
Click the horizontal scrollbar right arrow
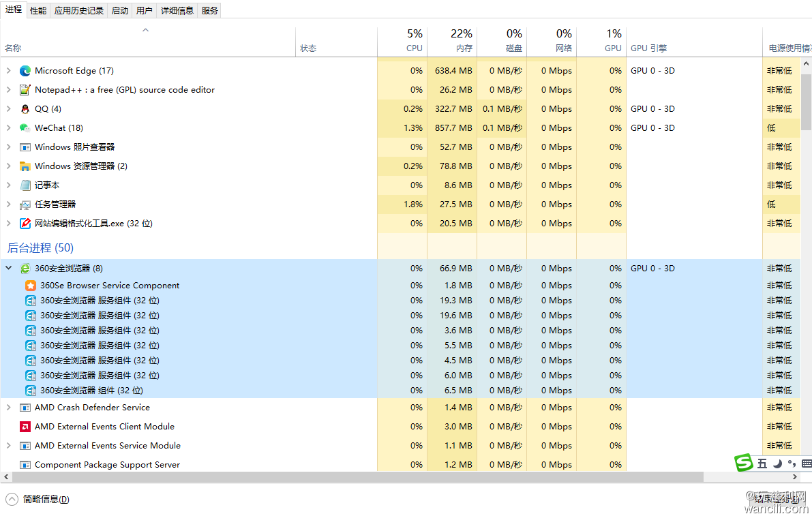[795, 476]
